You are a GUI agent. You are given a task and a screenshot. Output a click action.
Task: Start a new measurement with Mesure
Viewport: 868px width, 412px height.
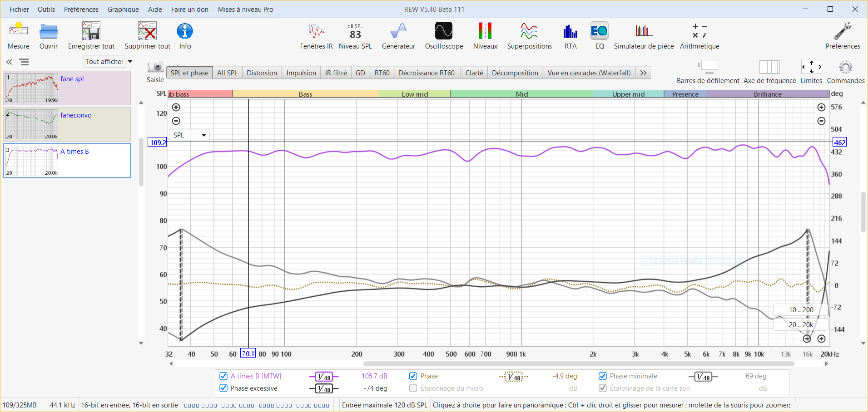[x=19, y=35]
